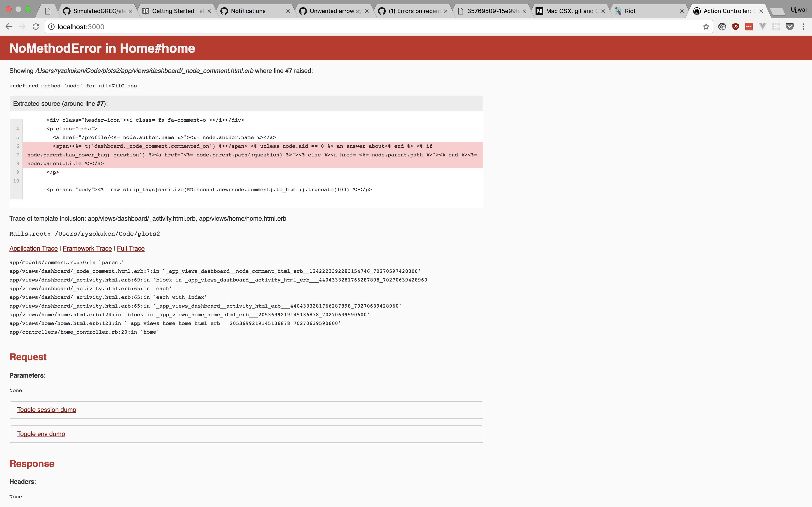This screenshot has width=812, height=507.
Task: Click the forward navigation arrow
Action: coord(22,27)
